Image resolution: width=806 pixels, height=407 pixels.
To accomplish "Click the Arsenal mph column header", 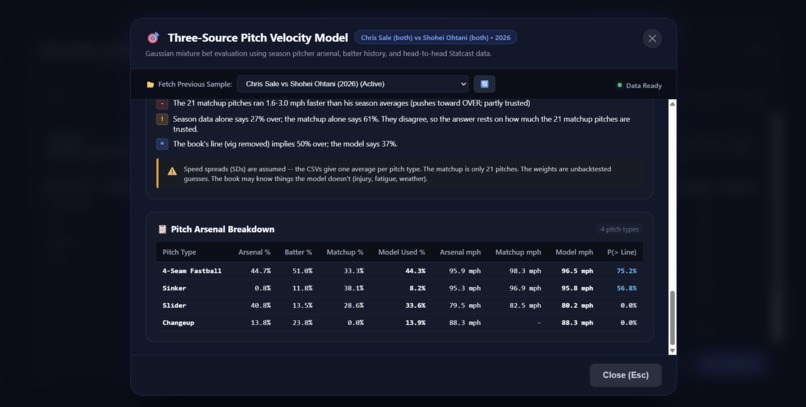I will click(460, 252).
